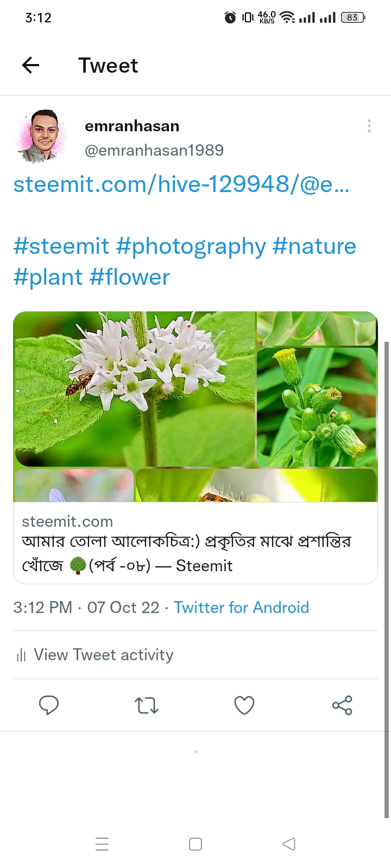Tap the retweet arrows icon
This screenshot has height=868, width=391.
point(147,705)
